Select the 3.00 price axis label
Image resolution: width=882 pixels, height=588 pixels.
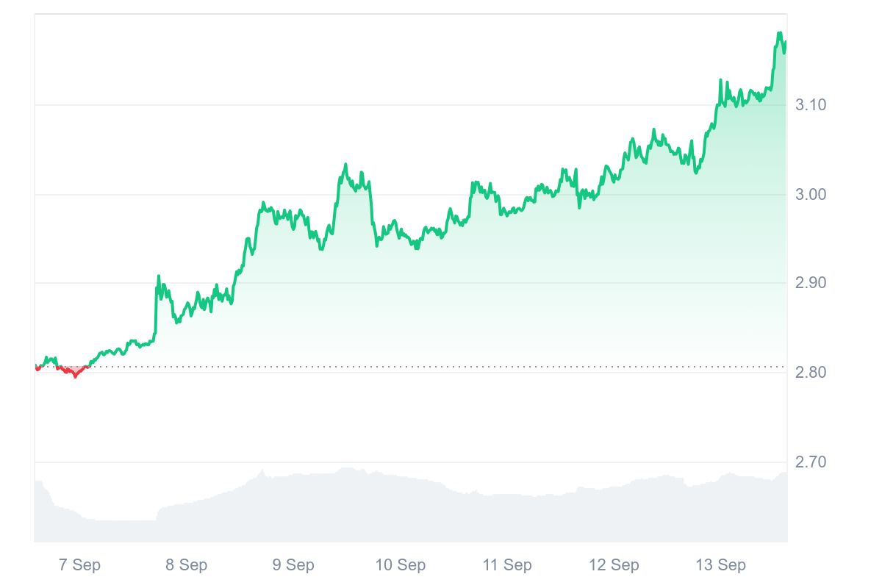coord(811,195)
